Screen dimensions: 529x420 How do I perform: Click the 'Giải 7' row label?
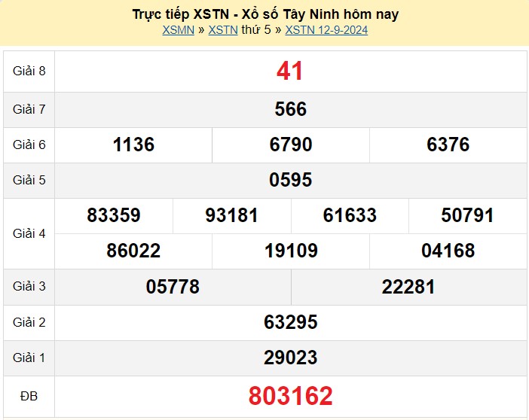(x=29, y=109)
